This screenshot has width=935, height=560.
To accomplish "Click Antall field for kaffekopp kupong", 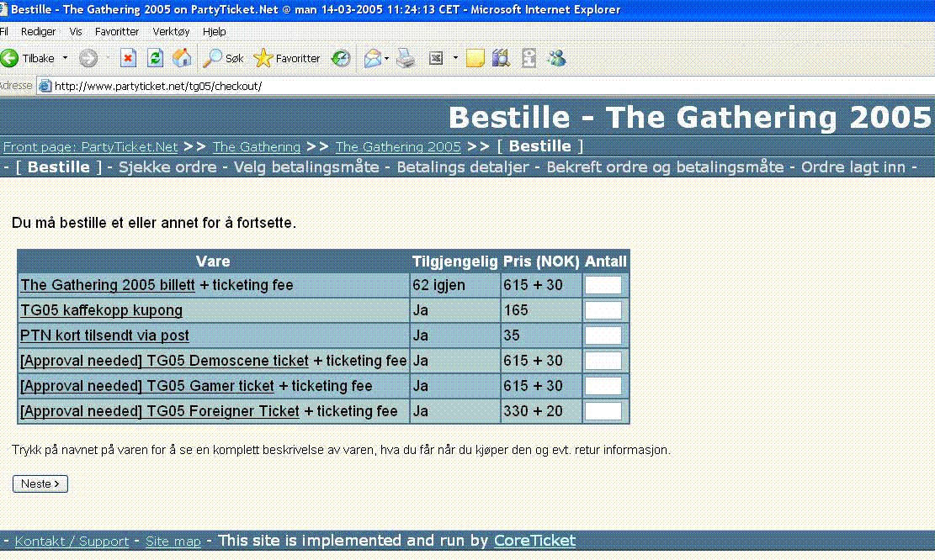I will click(603, 310).
